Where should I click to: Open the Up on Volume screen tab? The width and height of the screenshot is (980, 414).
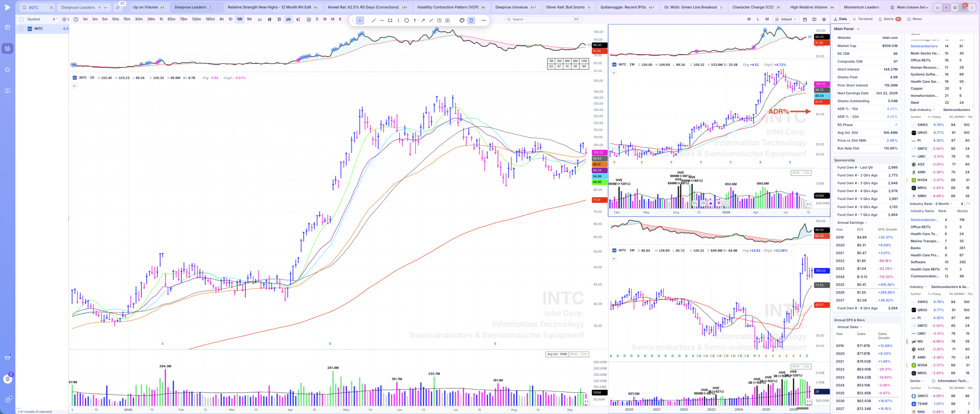tap(149, 7)
